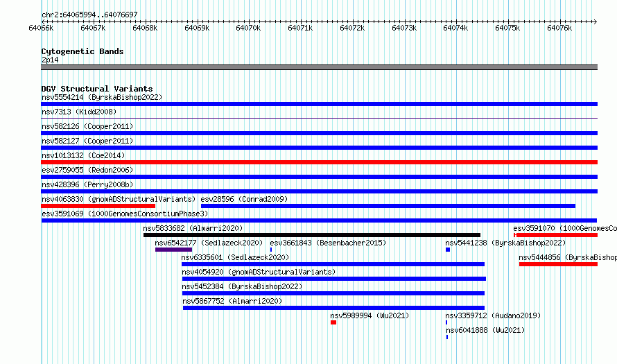Click the 64072k ruler tick label
The height and width of the screenshot is (364, 617).
click(352, 28)
